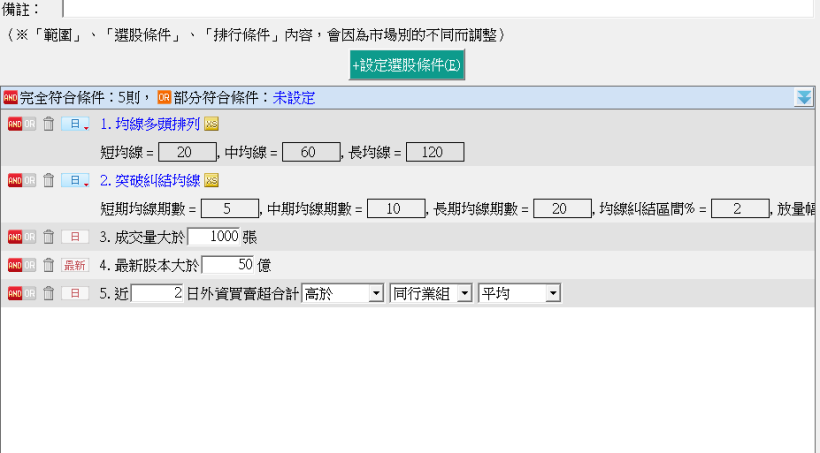Click the 日 frequency tag for condition 5
The height and width of the screenshot is (453, 820).
pos(75,293)
